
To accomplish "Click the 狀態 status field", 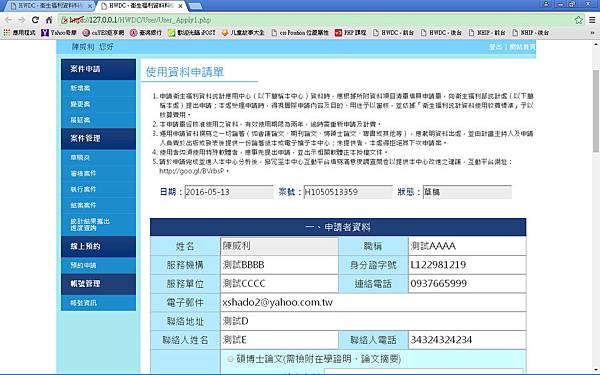I will tap(467, 192).
